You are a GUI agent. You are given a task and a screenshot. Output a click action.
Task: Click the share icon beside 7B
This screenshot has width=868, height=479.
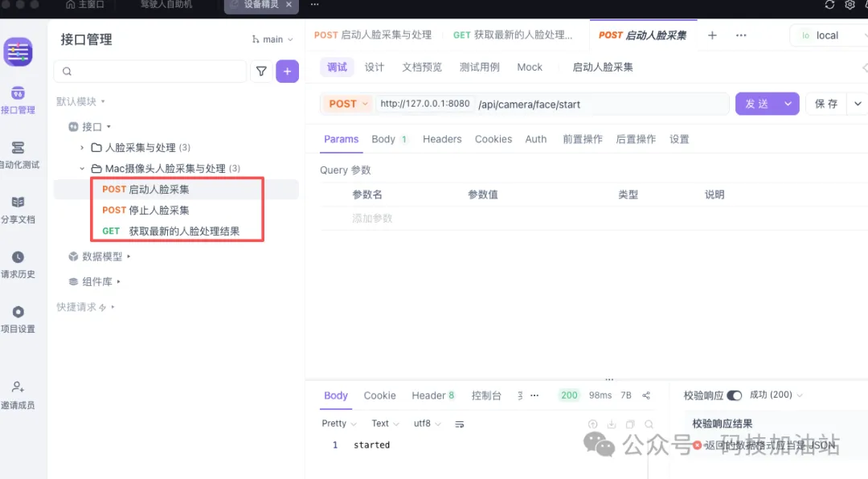(646, 395)
